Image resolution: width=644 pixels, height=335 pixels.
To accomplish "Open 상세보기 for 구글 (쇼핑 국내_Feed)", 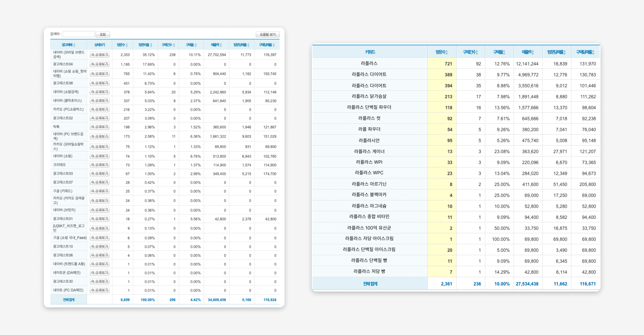I will click(x=99, y=238).
